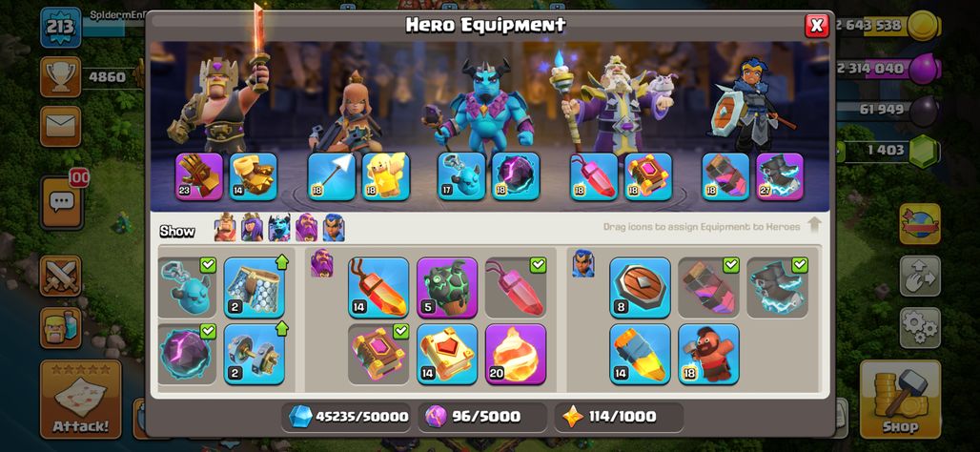Screen dimensions: 980x452
Task: Select the level 2 upgradeable noble iron equipment
Action: (x=255, y=354)
